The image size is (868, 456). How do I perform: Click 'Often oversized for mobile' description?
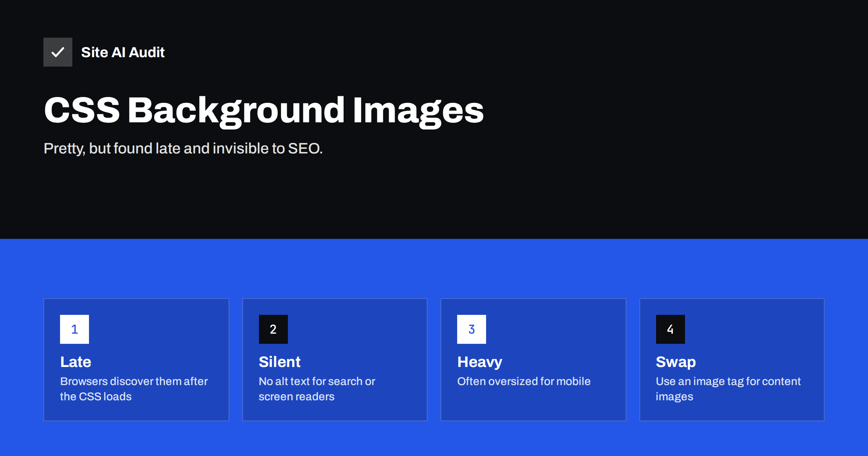pos(524,381)
